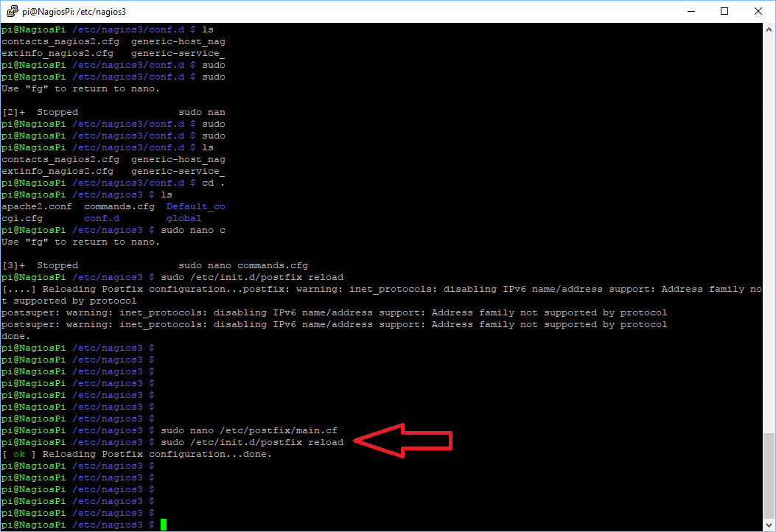Click the window title text 'pi@NagiosPi: /etc/nagios3'
Image resolution: width=776 pixels, height=532 pixels.
(74, 11)
